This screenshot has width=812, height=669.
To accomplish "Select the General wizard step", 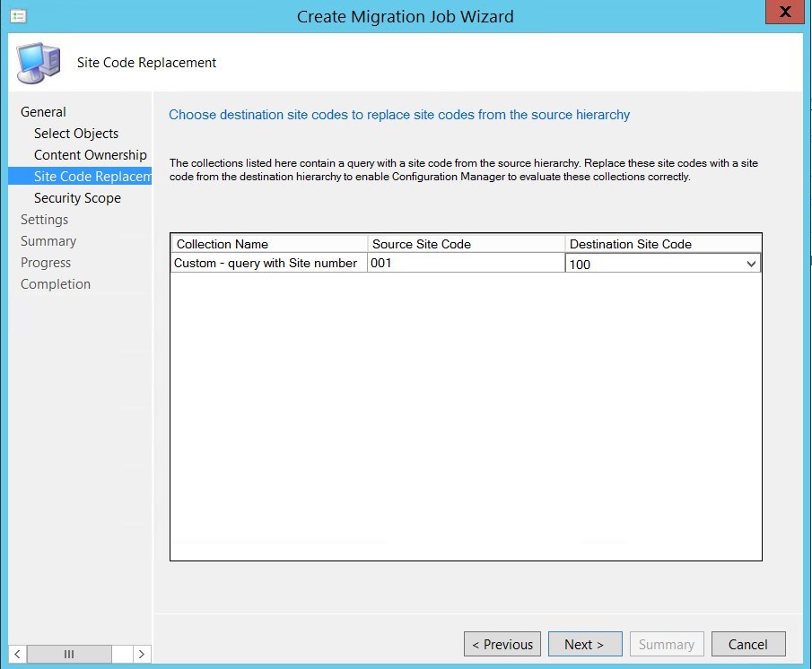I will [x=43, y=111].
